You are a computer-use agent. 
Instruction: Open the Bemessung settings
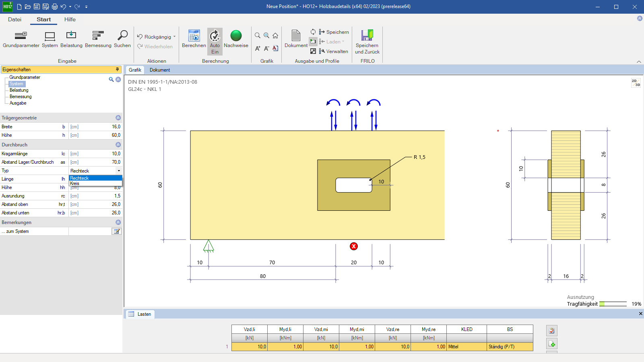(98, 39)
